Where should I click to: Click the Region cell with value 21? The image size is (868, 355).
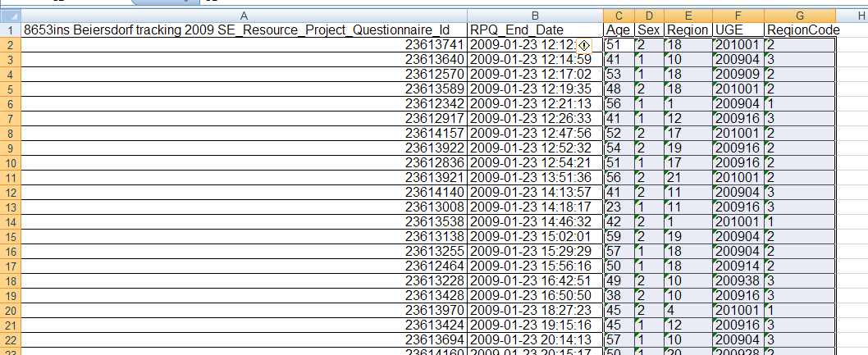tap(688, 177)
